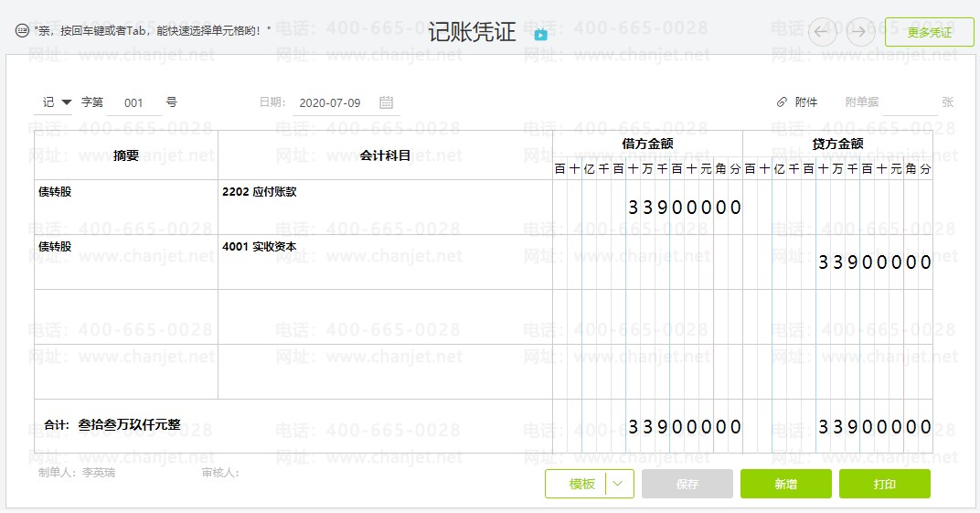Click the 附单据 count input field
This screenshot has height=513, width=980.
pos(911,102)
